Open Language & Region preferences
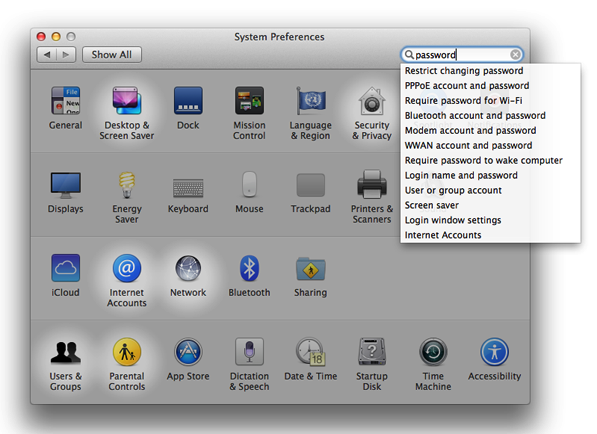Screen dimensions: 597x434 click(311, 113)
